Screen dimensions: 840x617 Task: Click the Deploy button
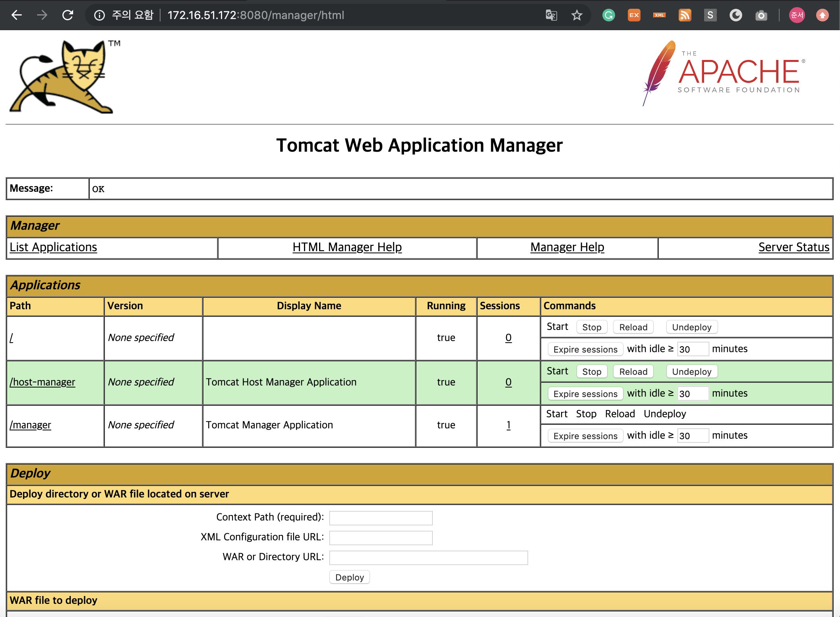point(350,577)
